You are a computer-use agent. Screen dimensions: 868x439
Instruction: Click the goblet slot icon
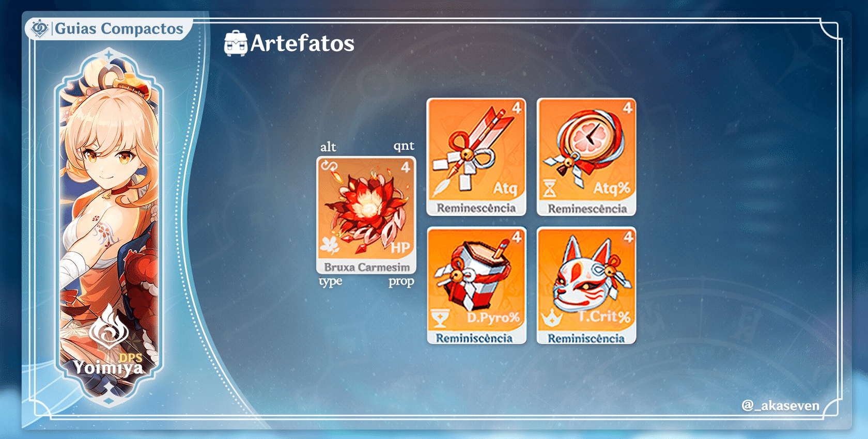point(440,318)
